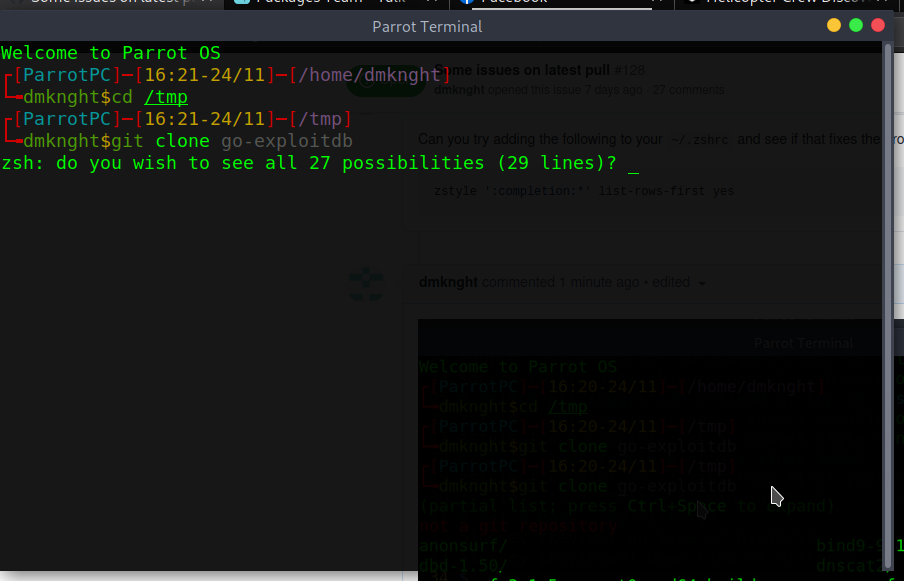Click '(partial list; press Ctrl+Space' line in image
This screenshot has width=904, height=581.
[x=627, y=506]
